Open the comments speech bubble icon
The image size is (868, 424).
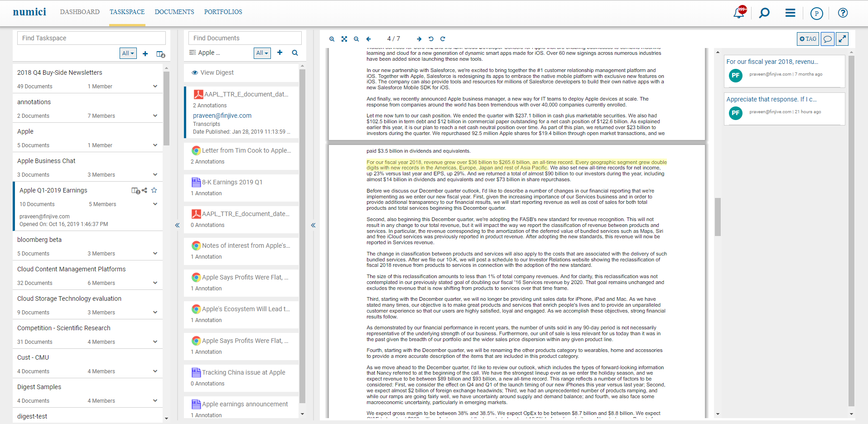point(827,39)
